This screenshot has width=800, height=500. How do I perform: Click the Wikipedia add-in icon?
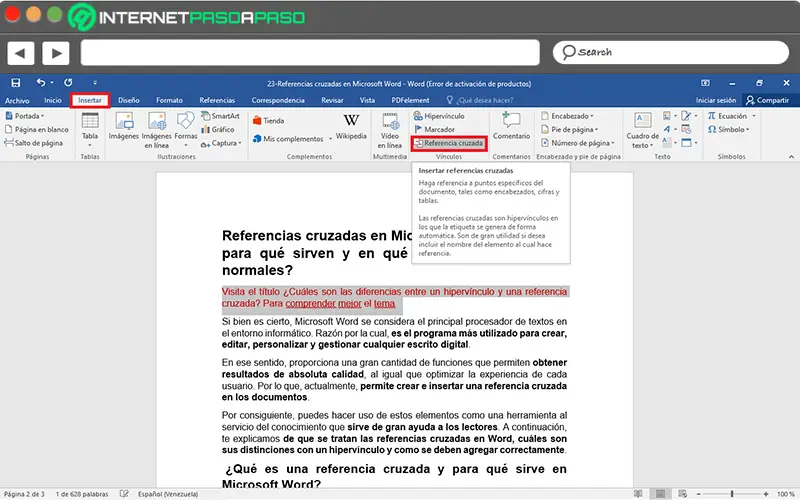[351, 127]
